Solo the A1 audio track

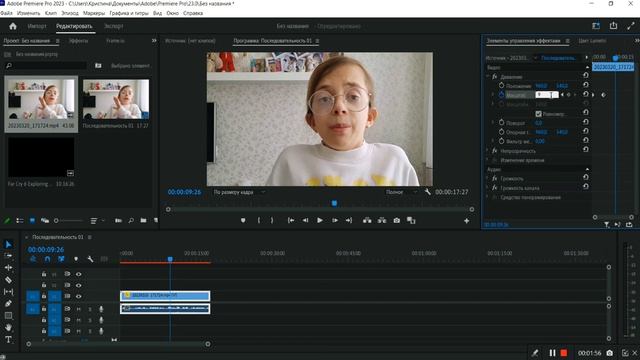(90, 309)
